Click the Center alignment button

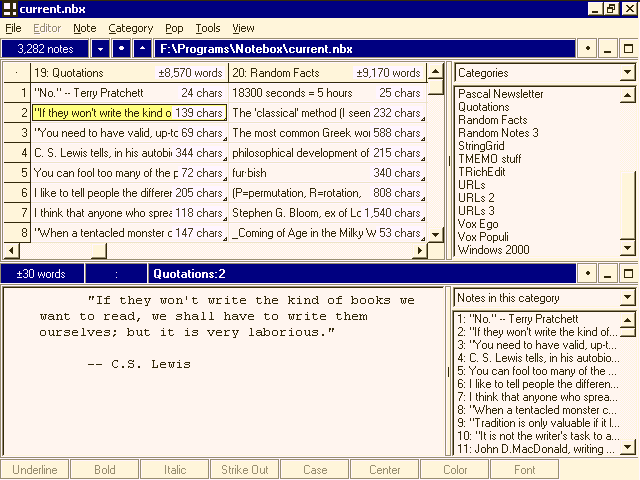pyautogui.click(x=384, y=470)
